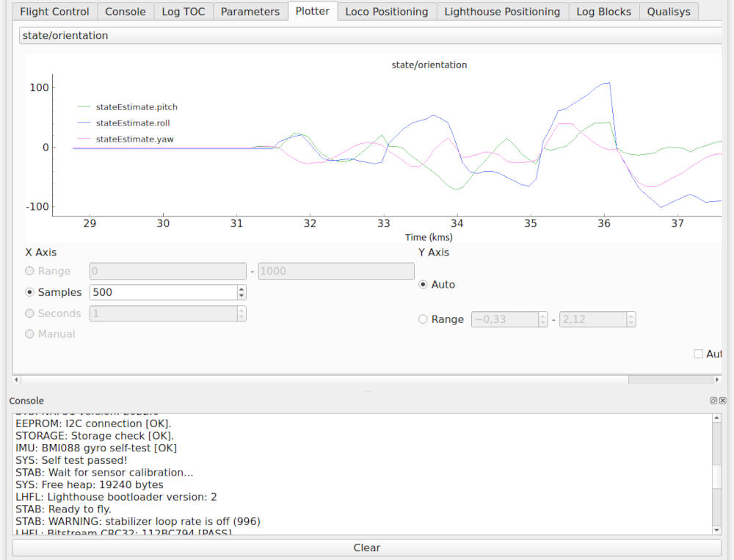Open the Loco Positioning tab
This screenshot has height=560, width=734.
point(387,12)
